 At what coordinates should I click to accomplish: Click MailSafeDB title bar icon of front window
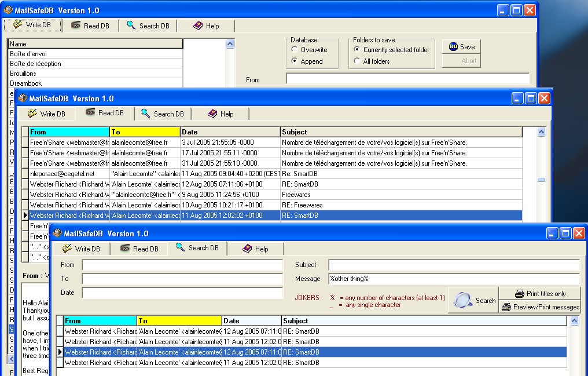(x=57, y=233)
